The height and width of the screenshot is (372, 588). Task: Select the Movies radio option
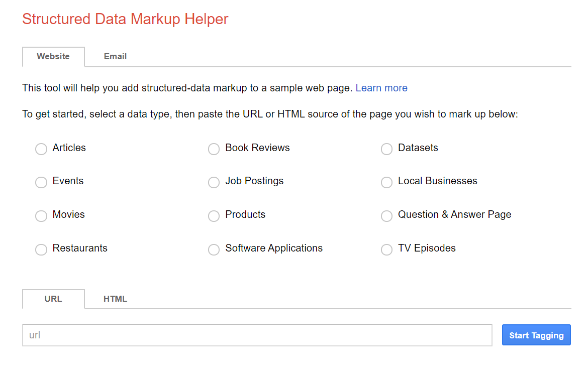(x=41, y=216)
